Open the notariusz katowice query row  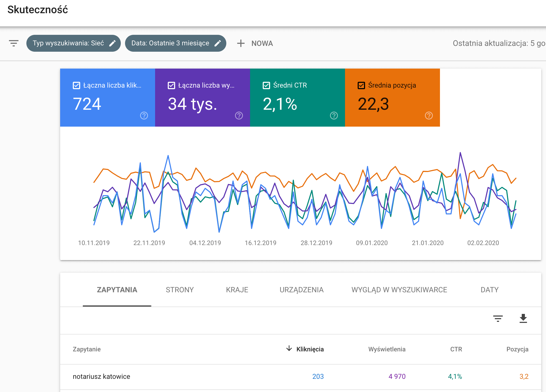301,377
